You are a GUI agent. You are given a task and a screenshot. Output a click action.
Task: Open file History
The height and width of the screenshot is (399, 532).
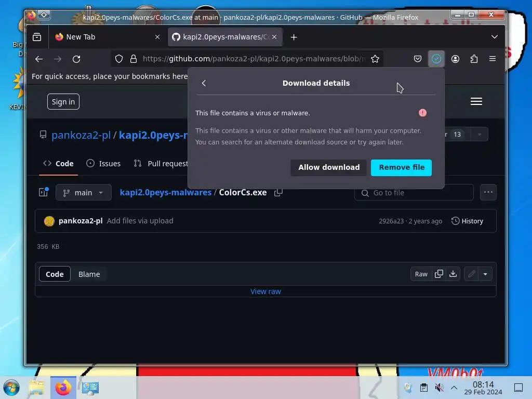467,221
